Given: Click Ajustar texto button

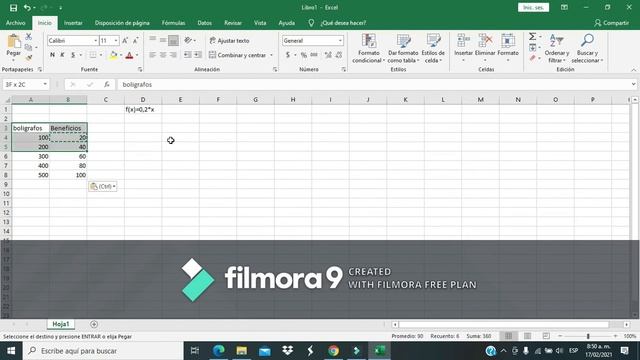Looking at the screenshot, I should (229, 40).
